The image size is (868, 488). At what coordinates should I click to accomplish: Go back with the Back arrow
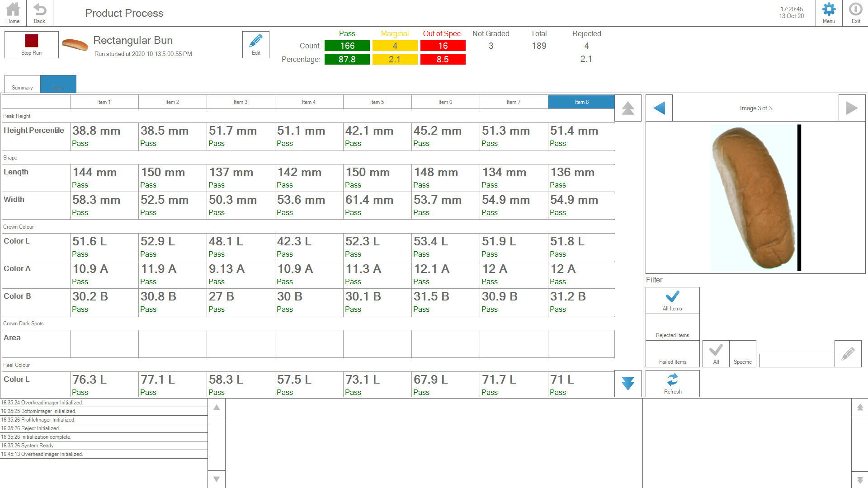click(x=40, y=13)
